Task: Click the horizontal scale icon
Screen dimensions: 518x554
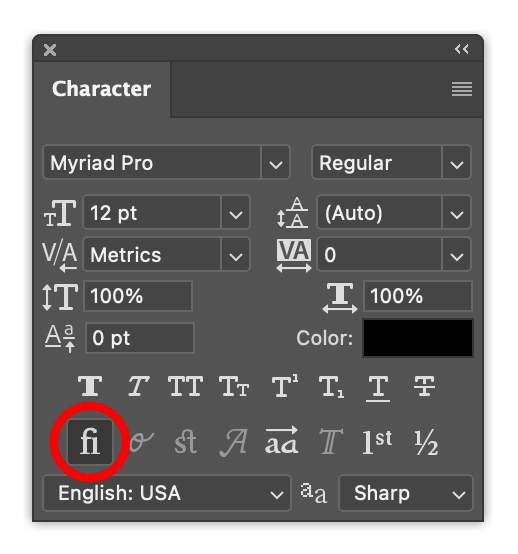Action: click(340, 298)
